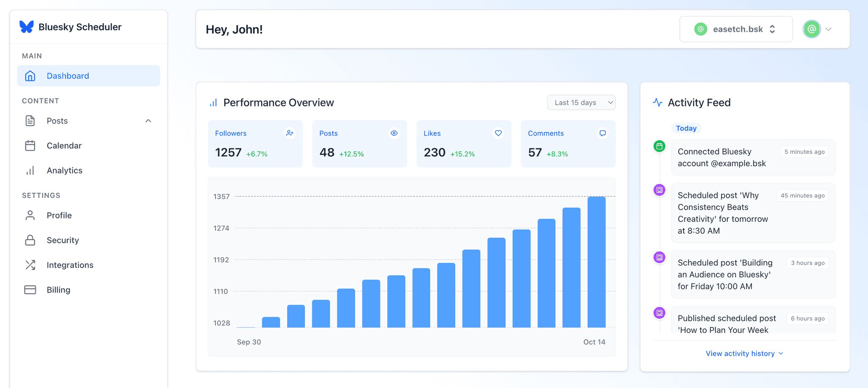Screen dimensions: 868x388
Task: Click the speech bubble icon in Comments card
Action: point(602,133)
